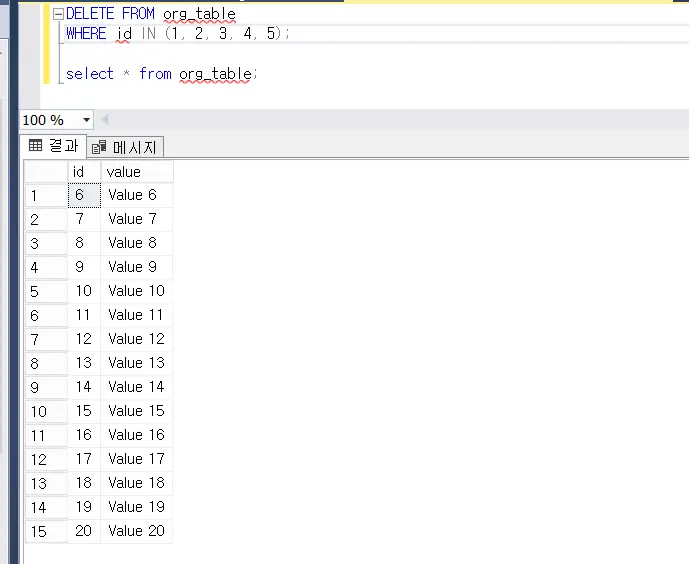Select result row header number 15
This screenshot has width=689, height=564.
(46, 531)
